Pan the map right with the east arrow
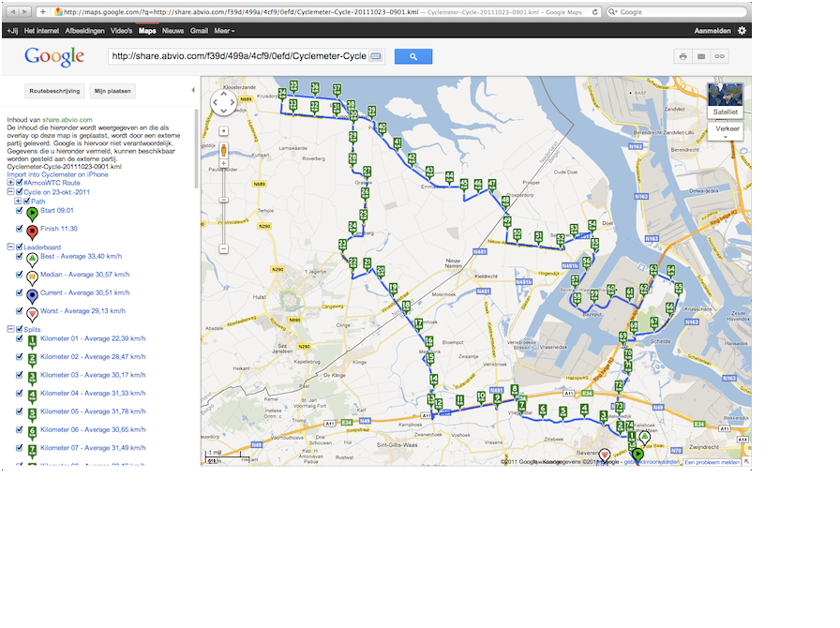The image size is (840, 628). point(232,102)
